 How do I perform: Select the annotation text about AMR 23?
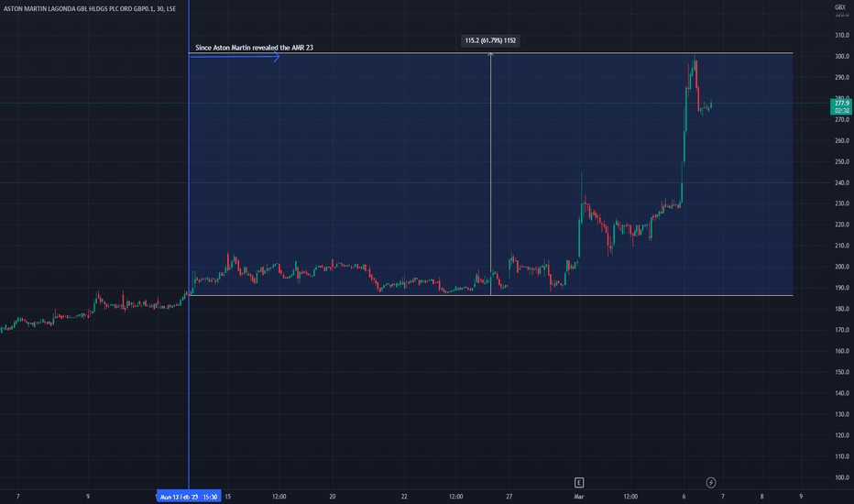tap(255, 48)
